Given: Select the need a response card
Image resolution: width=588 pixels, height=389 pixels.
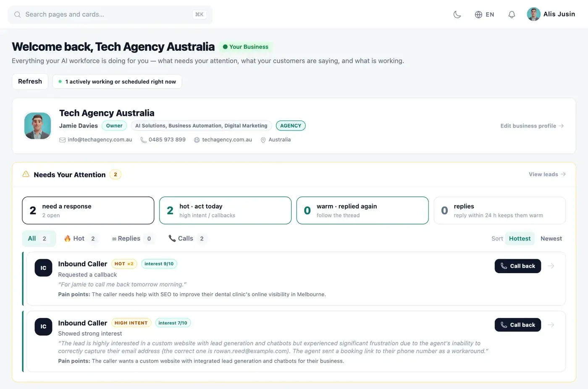Looking at the screenshot, I should [x=88, y=211].
